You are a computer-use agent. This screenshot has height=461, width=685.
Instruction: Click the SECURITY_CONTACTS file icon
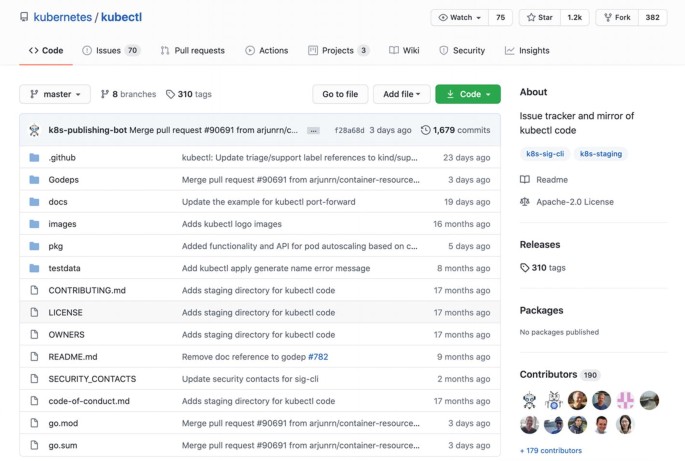[x=34, y=379]
